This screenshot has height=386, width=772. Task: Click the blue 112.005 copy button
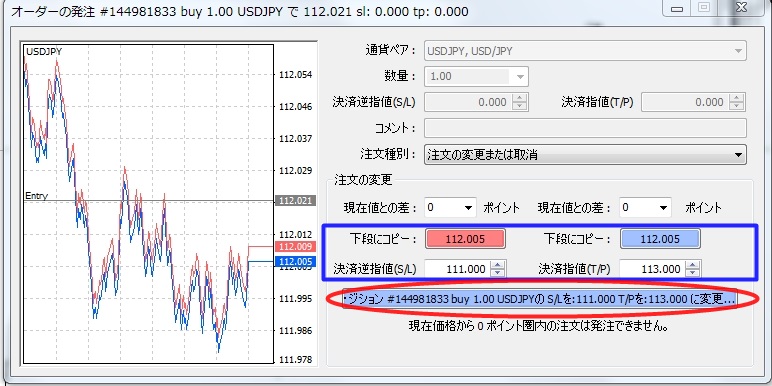660,239
